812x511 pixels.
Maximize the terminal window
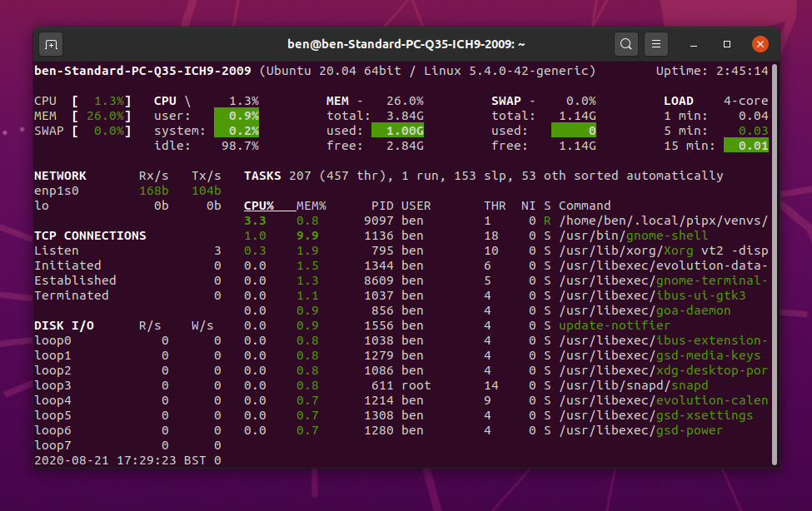726,44
